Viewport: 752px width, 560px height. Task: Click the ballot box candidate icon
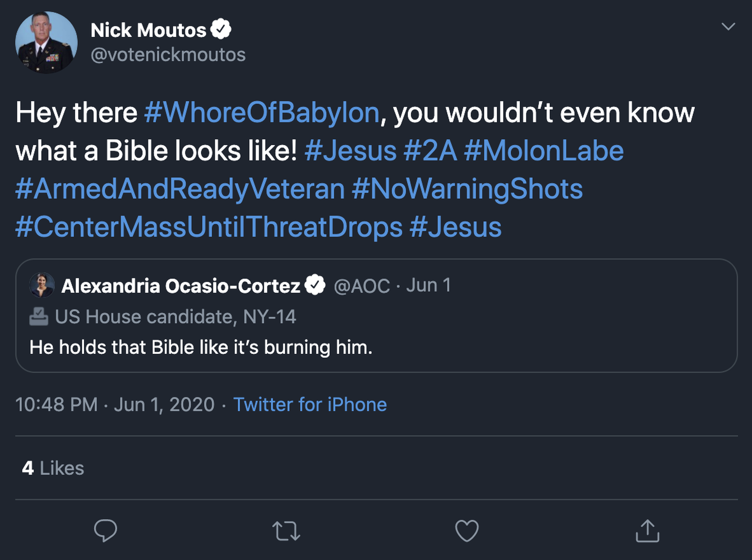click(39, 317)
